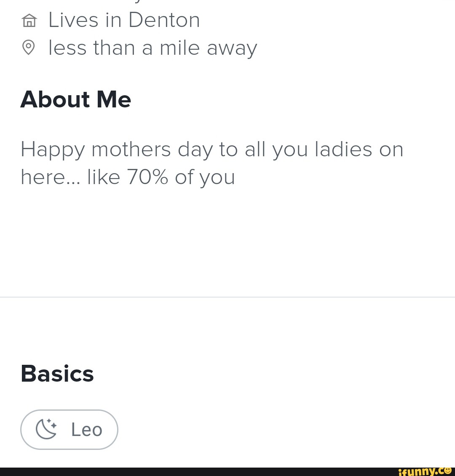
Task: Click the ifunny.co watermark logo
Action: [x=425, y=470]
